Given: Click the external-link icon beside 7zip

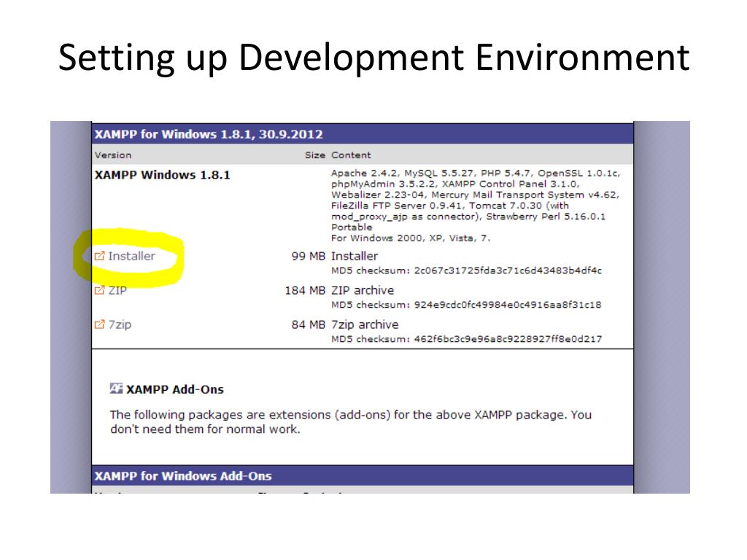Looking at the screenshot, I should click(x=99, y=324).
